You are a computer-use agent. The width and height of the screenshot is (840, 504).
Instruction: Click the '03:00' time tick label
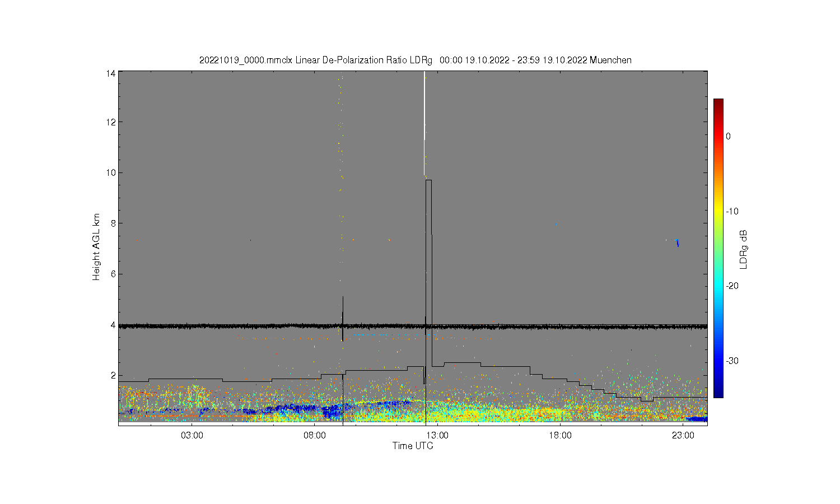(192, 436)
